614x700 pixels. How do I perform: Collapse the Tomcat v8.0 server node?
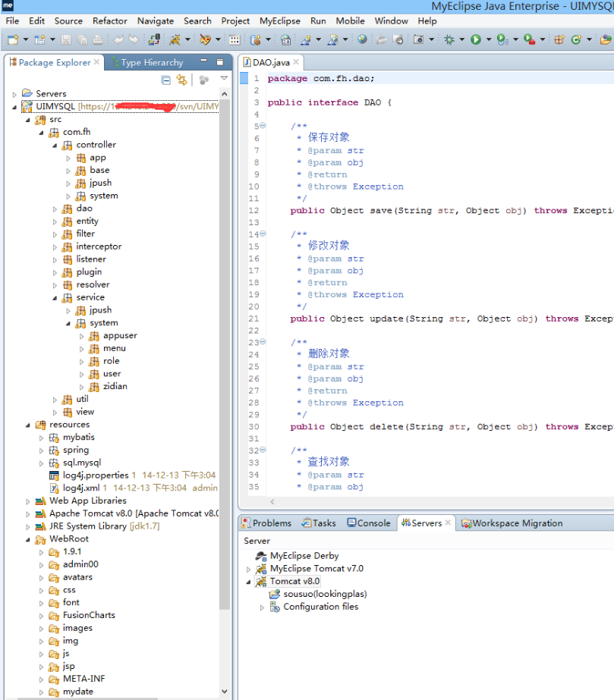point(248,582)
